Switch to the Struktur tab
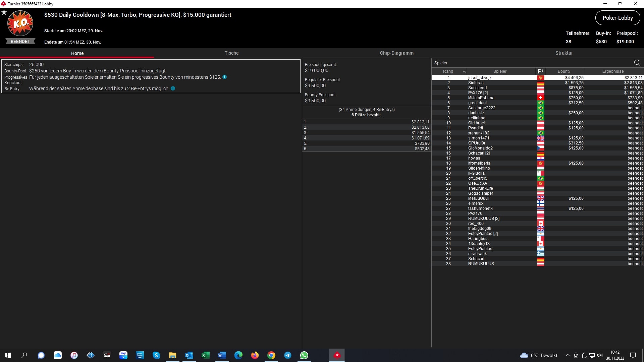 point(564,53)
